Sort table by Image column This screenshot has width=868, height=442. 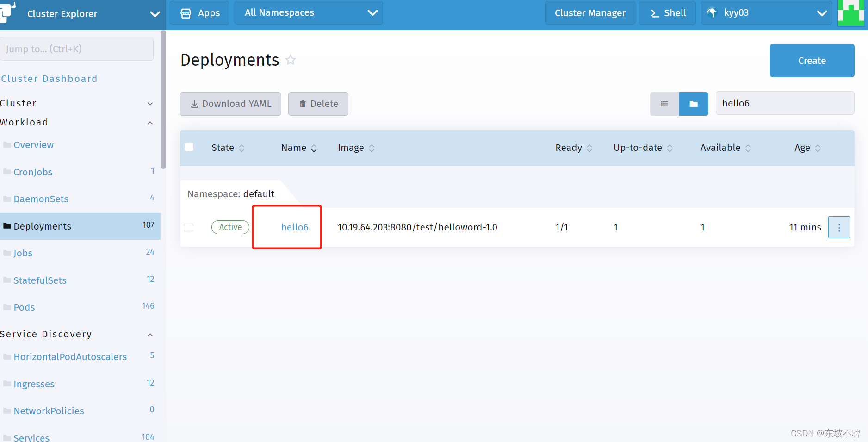[356, 148]
